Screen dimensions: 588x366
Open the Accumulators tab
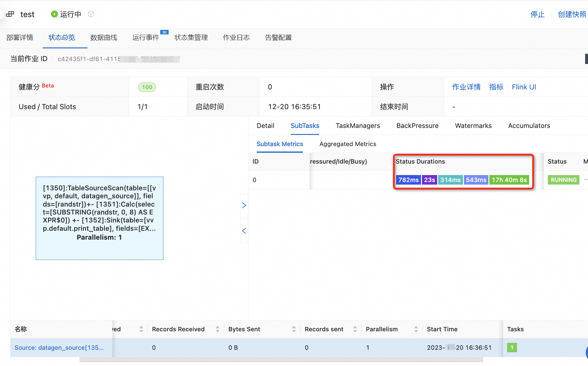point(529,126)
